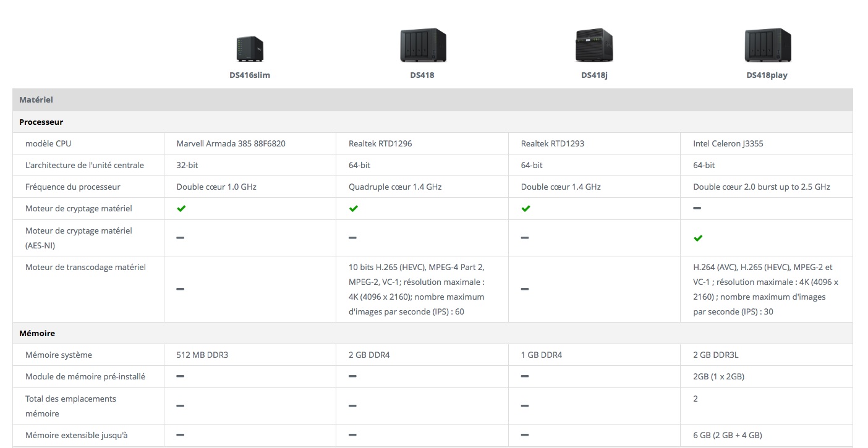Open the DS418j model name link
This screenshot has height=448, width=868.
pyautogui.click(x=594, y=75)
